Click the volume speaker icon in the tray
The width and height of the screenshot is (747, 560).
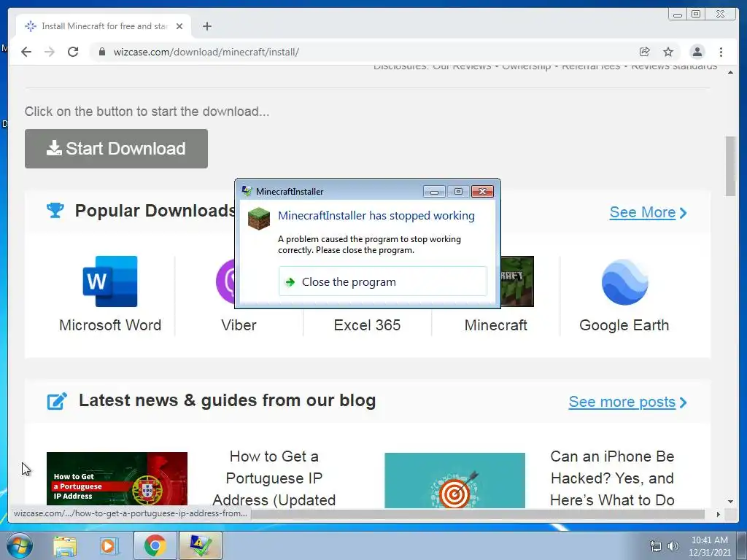[673, 546]
